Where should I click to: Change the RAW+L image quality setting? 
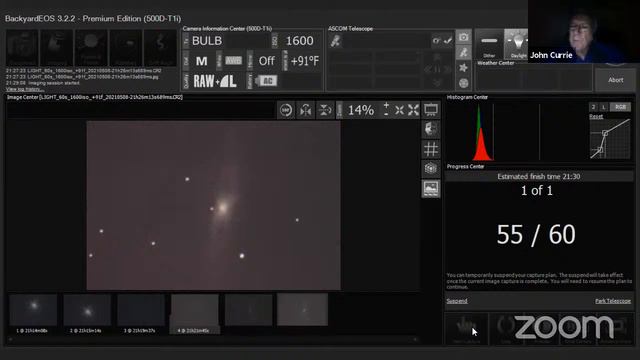click(215, 81)
